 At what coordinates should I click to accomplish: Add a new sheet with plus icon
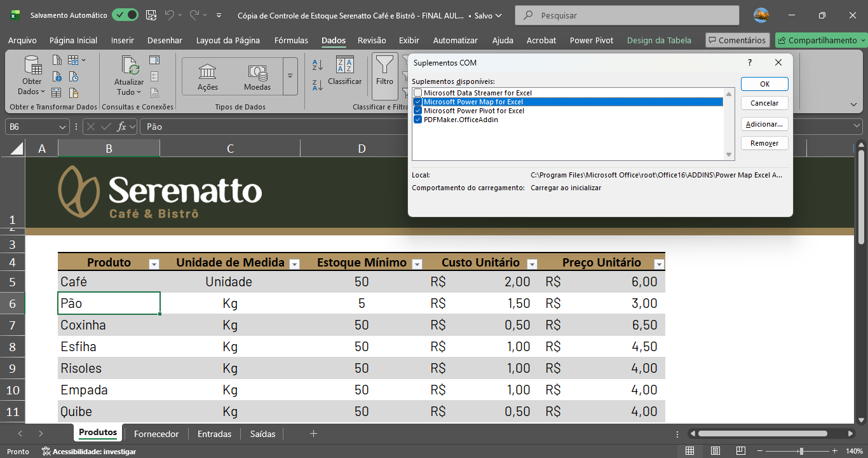click(313, 434)
